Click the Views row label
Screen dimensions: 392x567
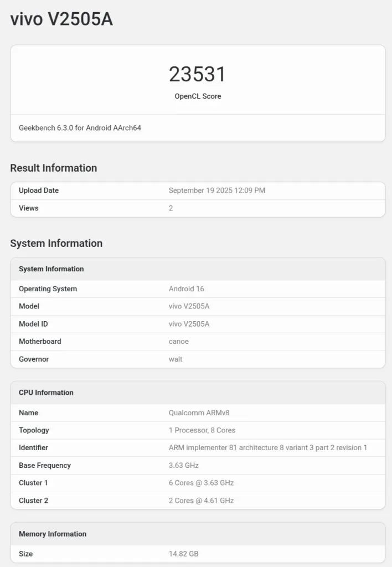[x=29, y=208]
